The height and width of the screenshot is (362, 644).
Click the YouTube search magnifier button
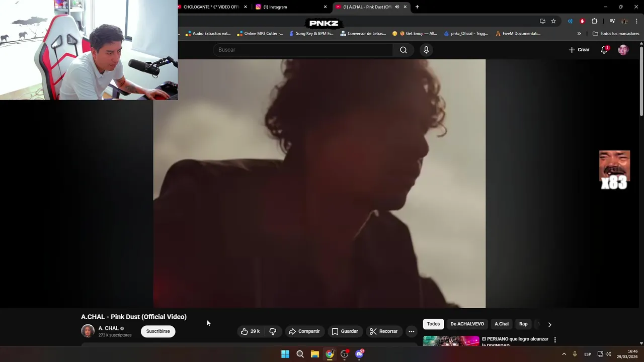point(404,50)
